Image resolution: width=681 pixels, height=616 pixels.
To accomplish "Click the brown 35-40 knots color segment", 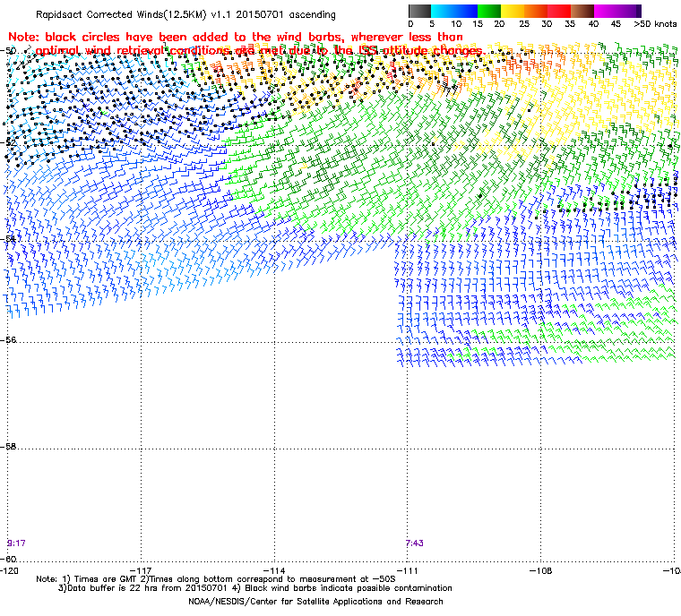I will pyautogui.click(x=582, y=11).
